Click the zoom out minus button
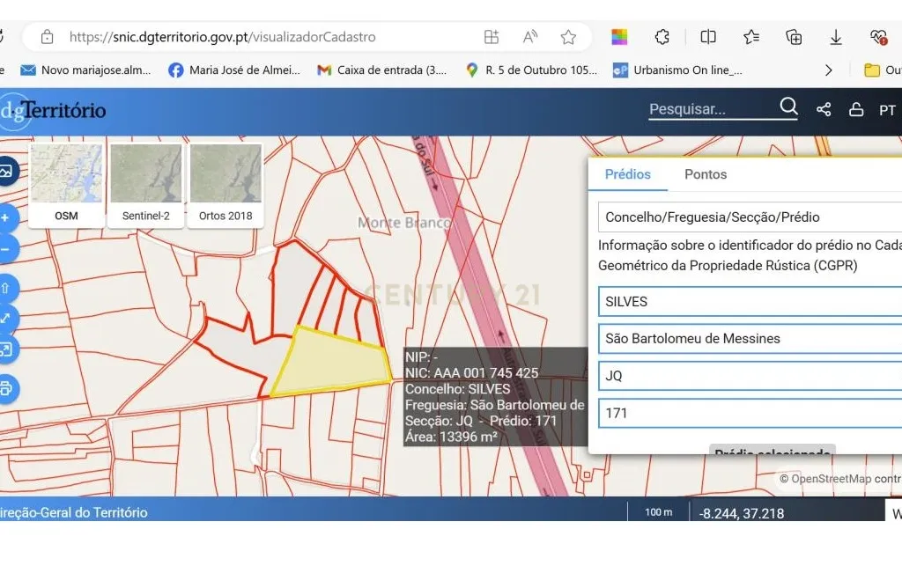902x588 pixels. (5, 249)
